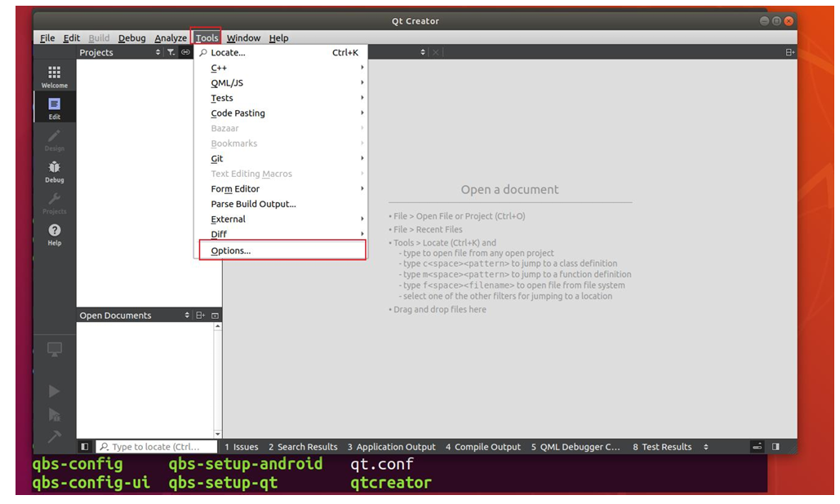Screen dimensions: 840x504
Task: Open the Help menu
Action: pyautogui.click(x=278, y=38)
